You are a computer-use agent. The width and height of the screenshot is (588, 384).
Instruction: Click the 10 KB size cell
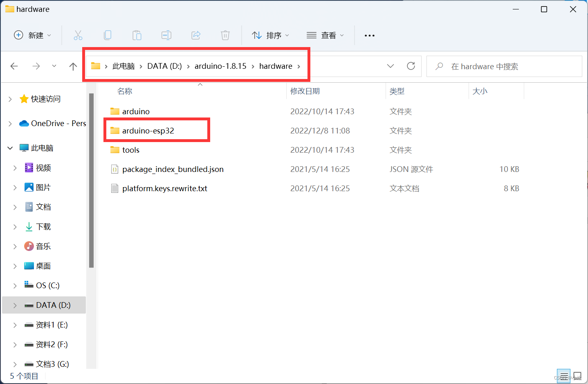(x=509, y=169)
